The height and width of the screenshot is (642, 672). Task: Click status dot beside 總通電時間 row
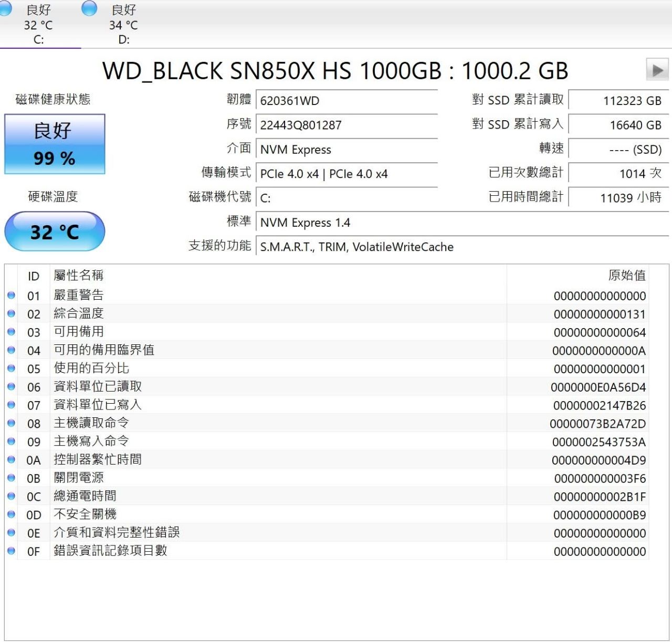point(11,496)
